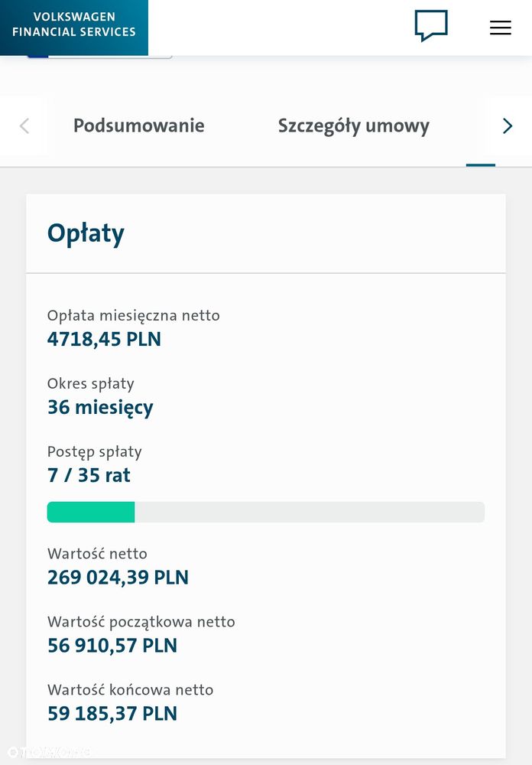The height and width of the screenshot is (765, 532).
Task: Click the 59 185,37 PLN final value
Action: [x=112, y=714]
